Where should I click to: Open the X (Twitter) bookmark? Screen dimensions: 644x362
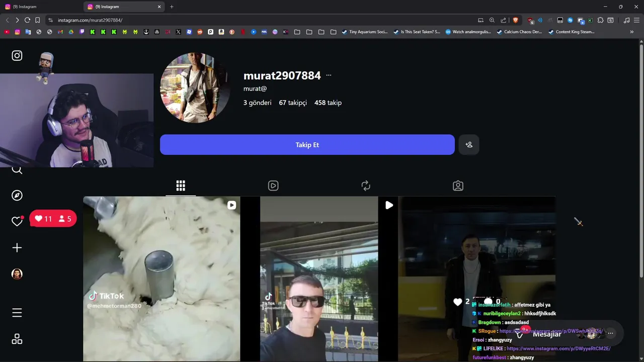(x=178, y=32)
